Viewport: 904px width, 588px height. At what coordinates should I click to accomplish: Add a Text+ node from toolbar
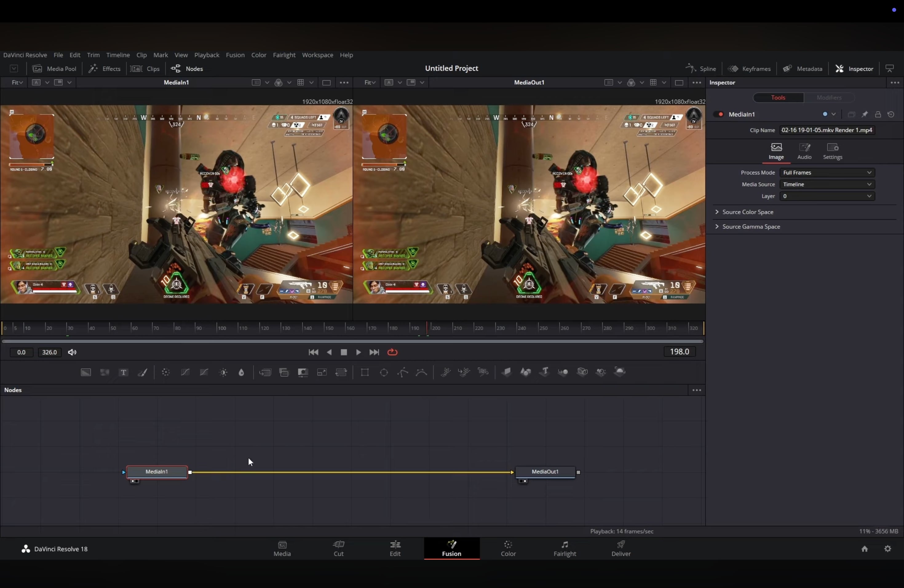tap(123, 373)
